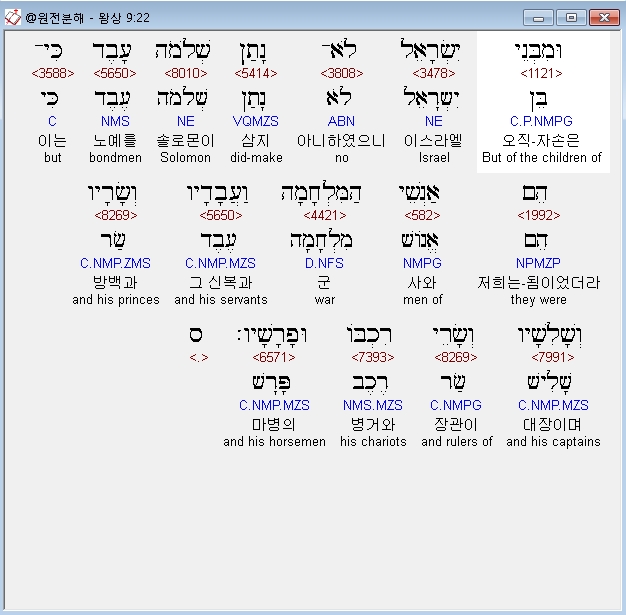Select the English gloss 'they were'
The image size is (626, 615).
coord(539,300)
